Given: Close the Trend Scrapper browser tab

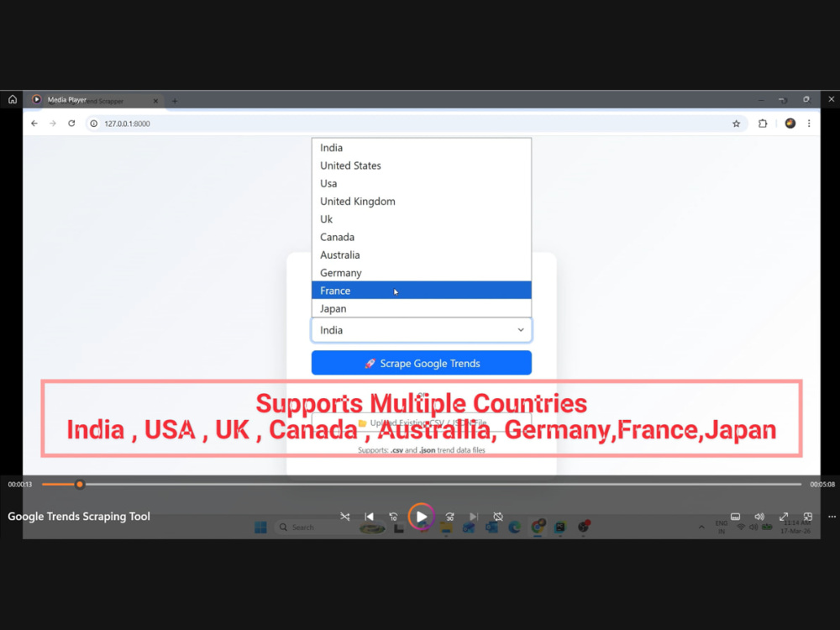Looking at the screenshot, I should (155, 101).
